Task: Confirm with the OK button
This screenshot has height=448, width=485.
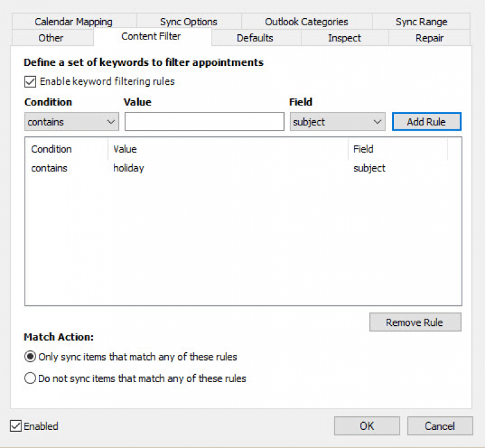Action: point(367,426)
